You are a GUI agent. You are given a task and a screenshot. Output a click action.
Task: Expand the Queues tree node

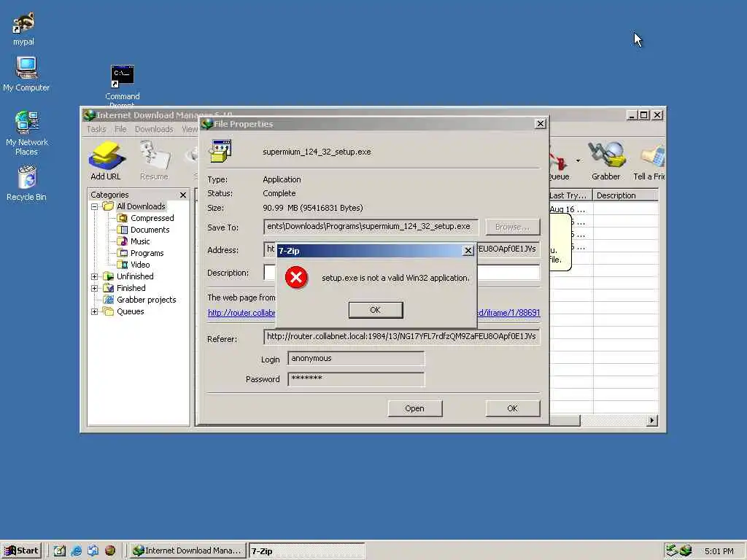(x=94, y=311)
